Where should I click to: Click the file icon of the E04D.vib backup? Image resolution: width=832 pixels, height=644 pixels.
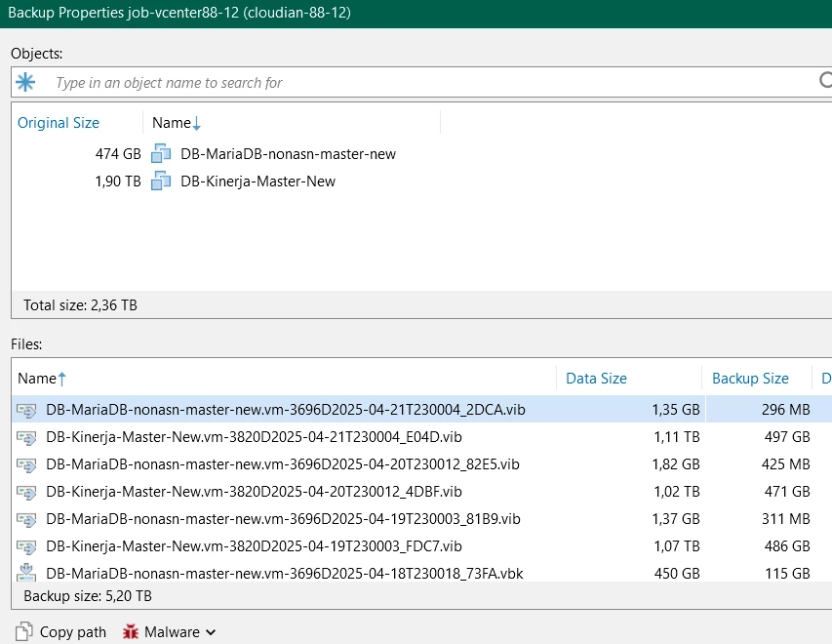coord(27,437)
